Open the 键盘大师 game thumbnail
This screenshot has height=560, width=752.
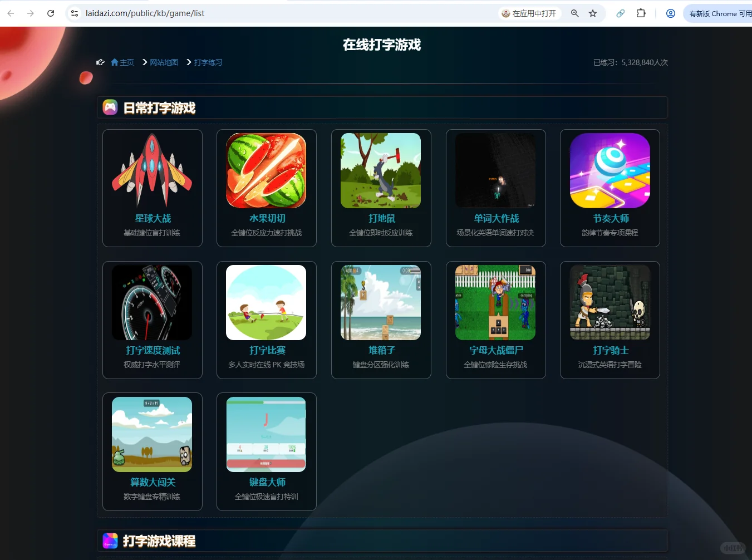tap(266, 434)
